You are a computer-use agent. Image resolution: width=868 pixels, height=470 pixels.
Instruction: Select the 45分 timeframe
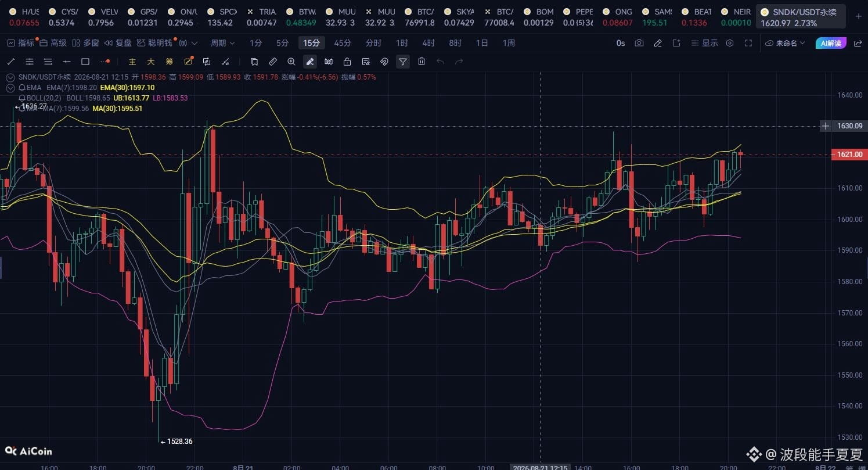(343, 43)
